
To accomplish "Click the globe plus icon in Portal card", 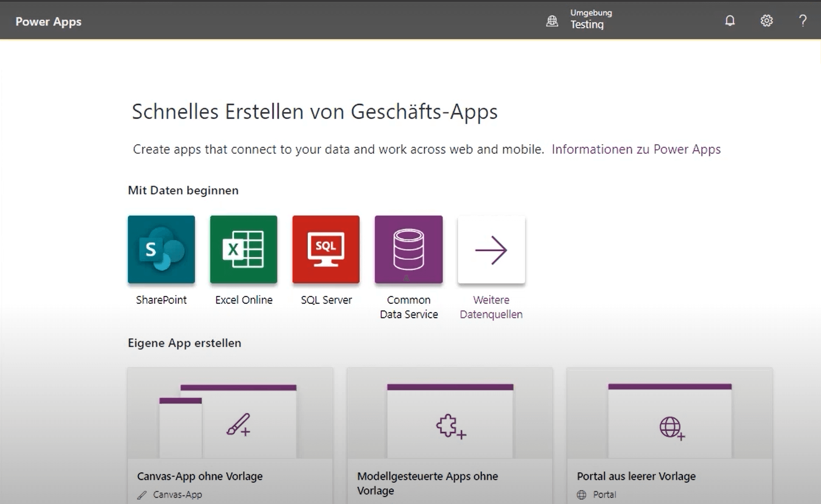I will click(672, 428).
